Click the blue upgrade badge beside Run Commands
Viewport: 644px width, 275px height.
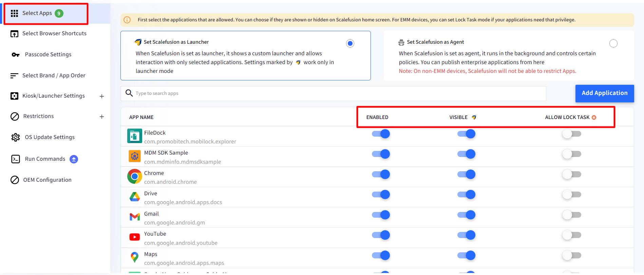click(x=74, y=159)
